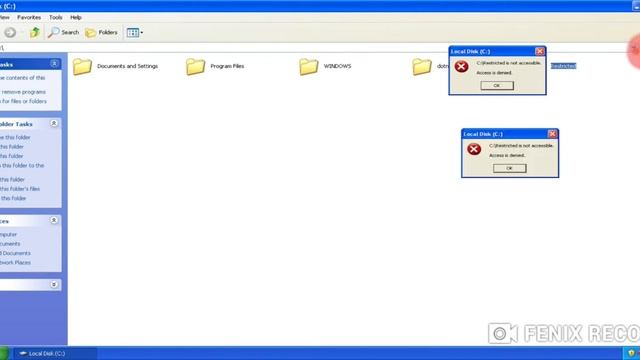Click the 'Program Files' folder label
The image size is (640, 360).
point(227,66)
